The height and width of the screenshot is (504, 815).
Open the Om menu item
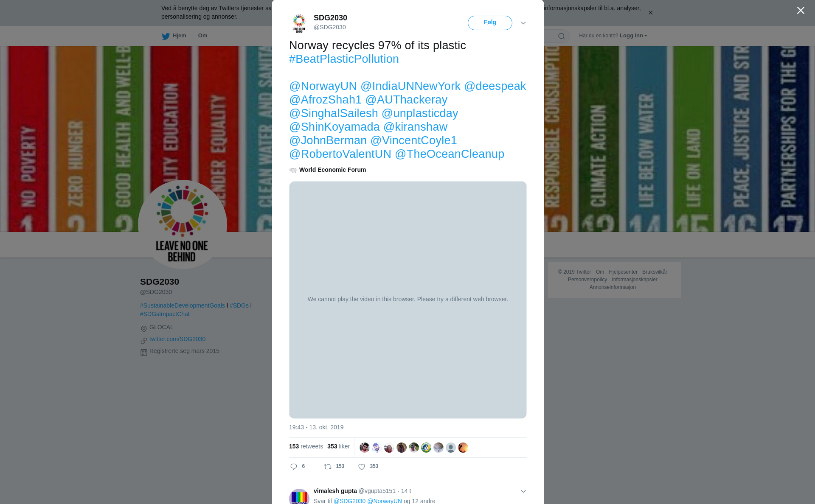[202, 36]
